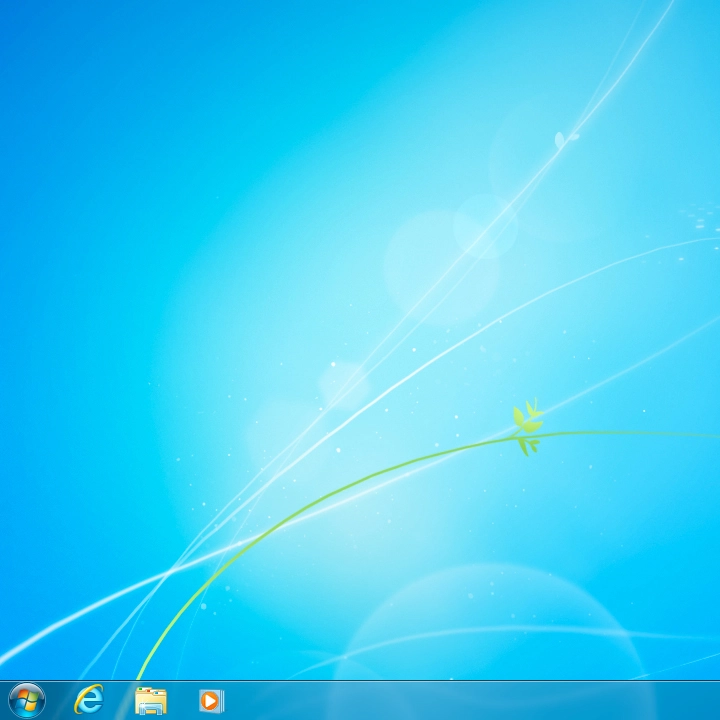
Task: Open Windows Explorer folder icon
Action: [150, 700]
